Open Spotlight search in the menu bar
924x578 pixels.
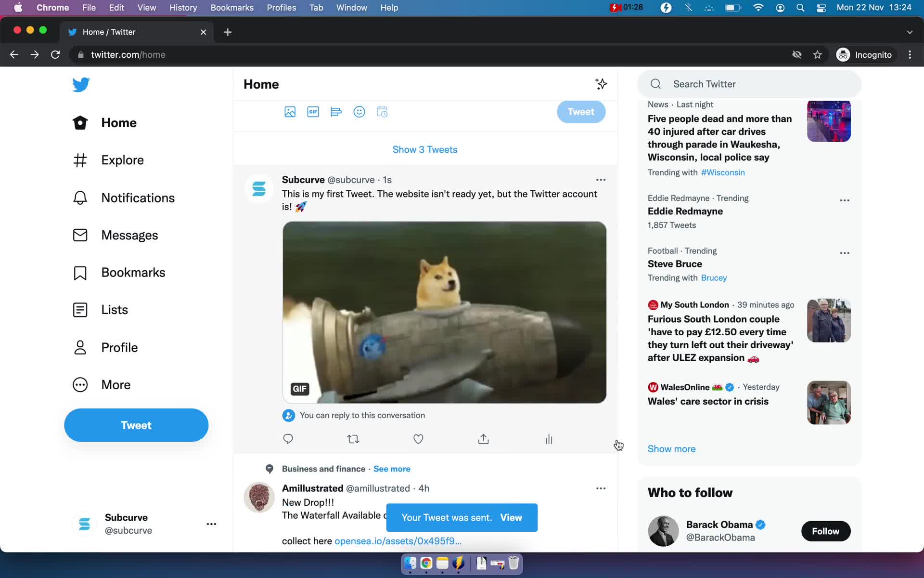(800, 8)
